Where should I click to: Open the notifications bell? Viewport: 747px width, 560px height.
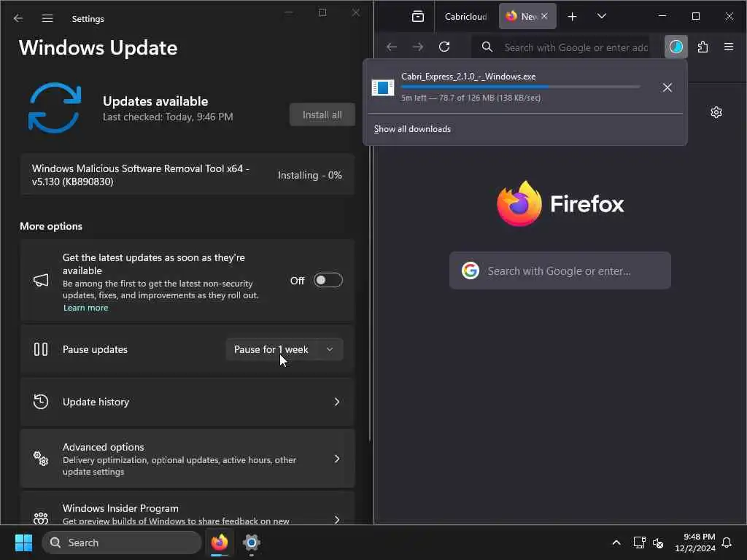727,542
